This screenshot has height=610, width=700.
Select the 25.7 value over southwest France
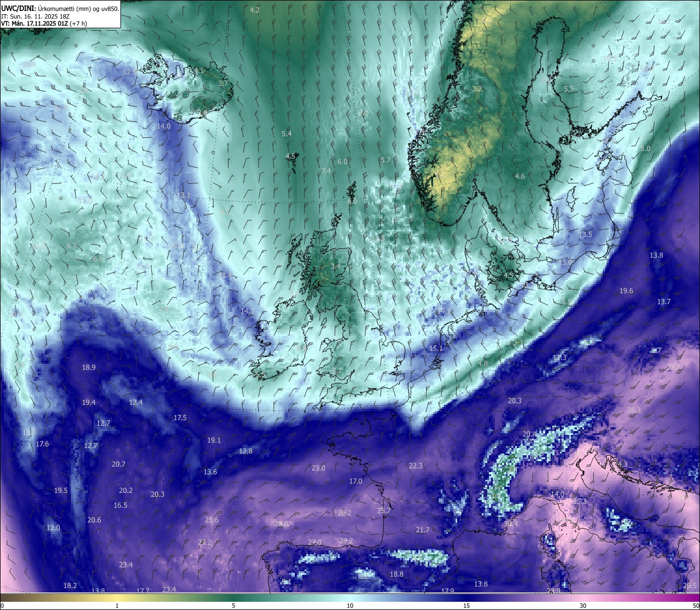point(384,511)
